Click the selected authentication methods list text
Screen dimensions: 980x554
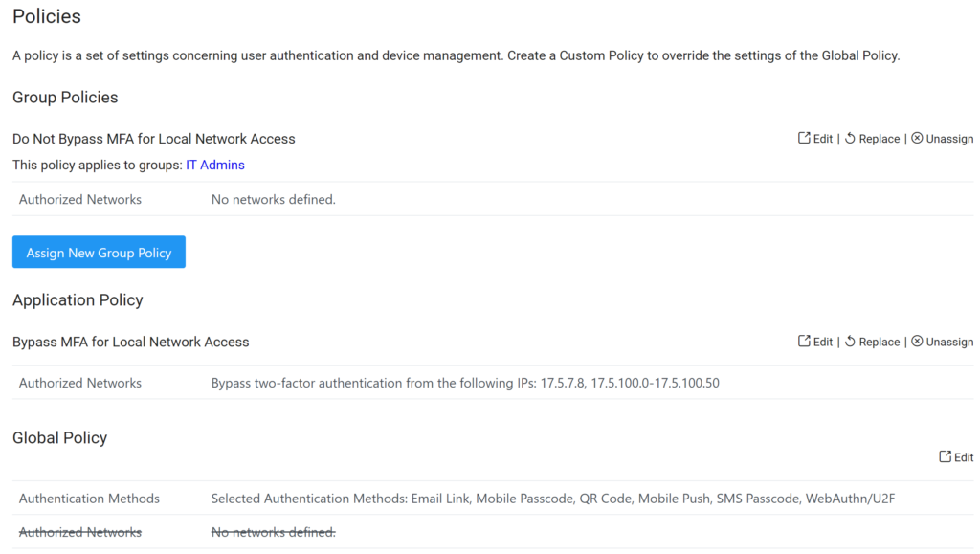[553, 499]
